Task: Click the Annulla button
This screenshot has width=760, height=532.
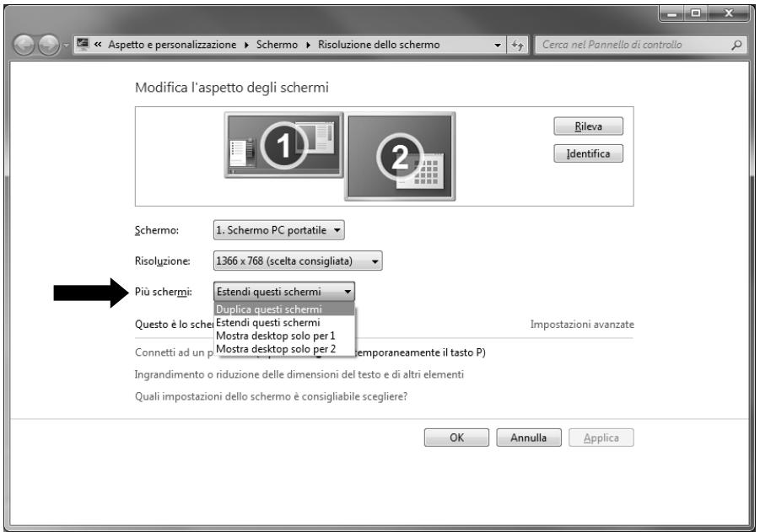Action: coord(529,438)
